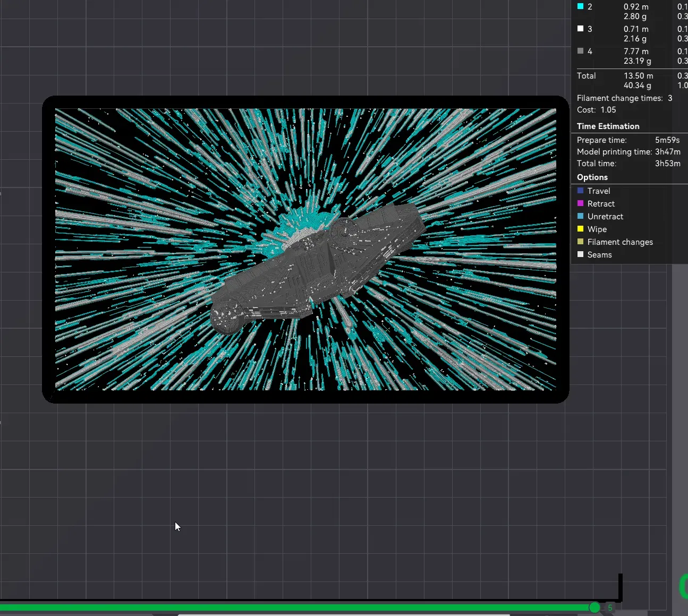Toggle the Wipe option in legend
This screenshot has height=616, width=688.
[x=597, y=229]
